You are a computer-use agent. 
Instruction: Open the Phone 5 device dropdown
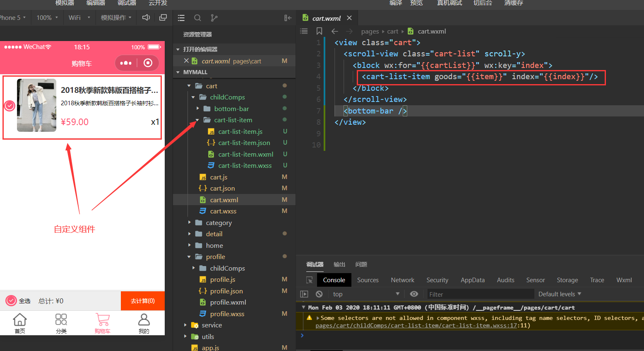point(13,17)
